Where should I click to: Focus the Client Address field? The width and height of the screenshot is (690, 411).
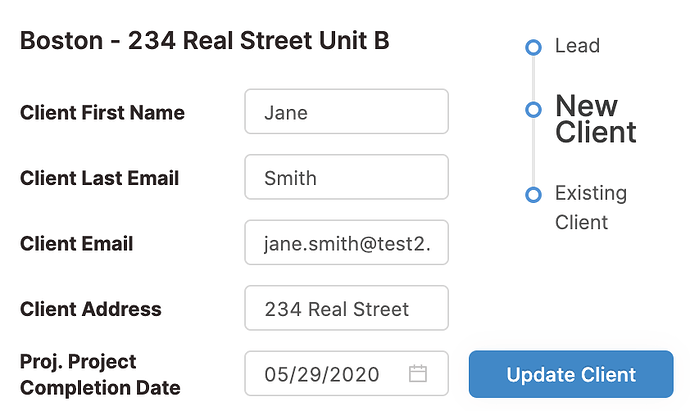[346, 308]
